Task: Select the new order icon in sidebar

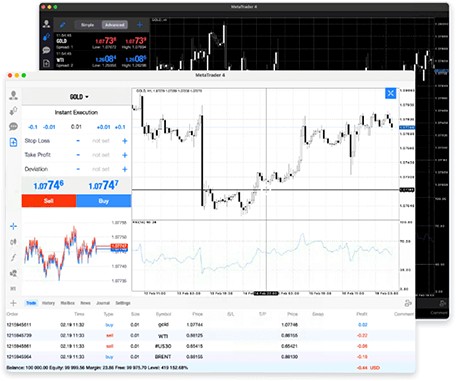Action: click(13, 142)
